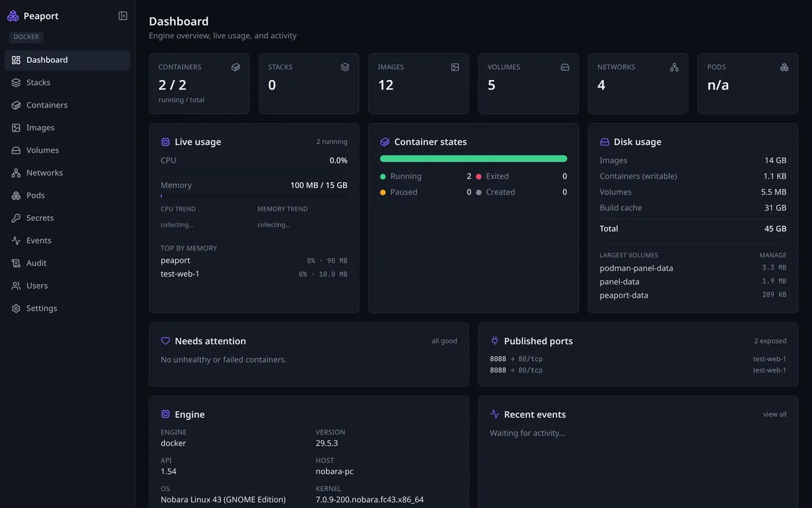This screenshot has width=812, height=508.
Task: Click the Dashboard grid icon in sidebar
Action: 16,60
